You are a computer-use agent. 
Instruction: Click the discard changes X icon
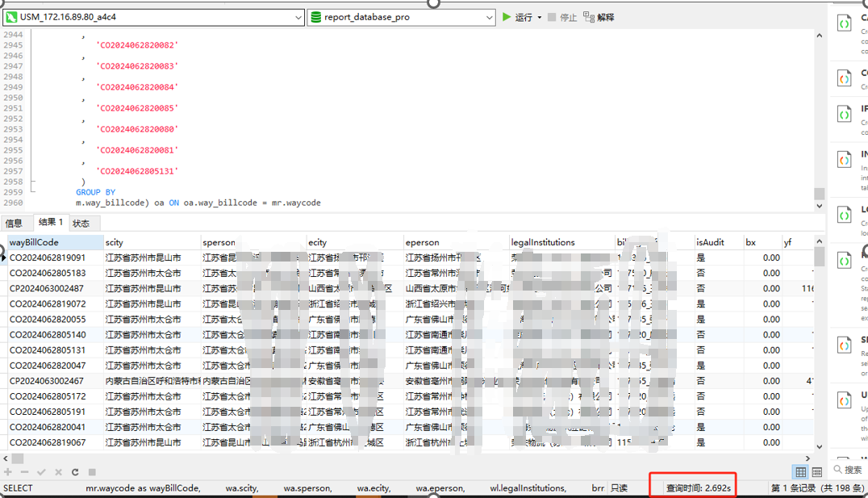click(x=58, y=472)
